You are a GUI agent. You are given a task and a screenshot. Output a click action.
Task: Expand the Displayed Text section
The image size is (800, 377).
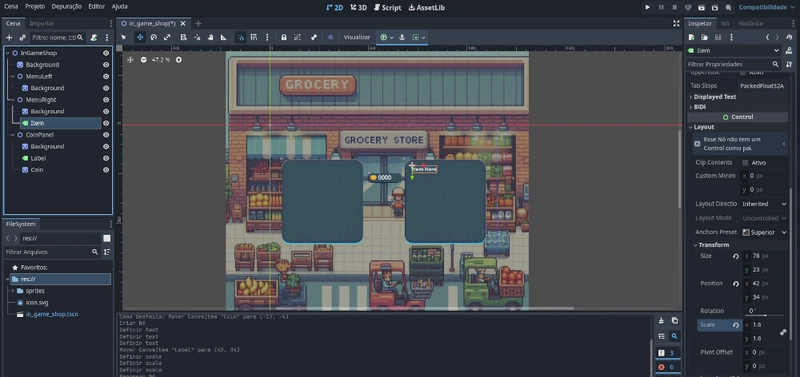tap(691, 97)
